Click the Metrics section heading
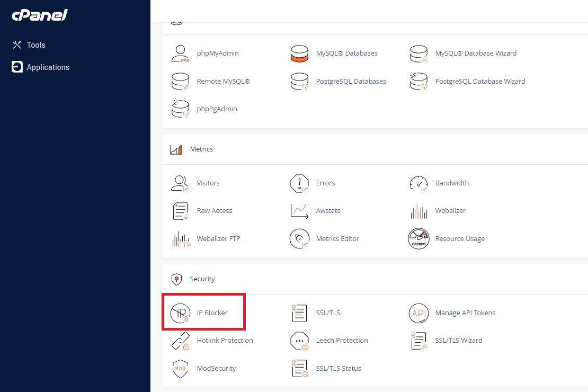Image resolution: width=588 pixels, height=392 pixels. [201, 149]
